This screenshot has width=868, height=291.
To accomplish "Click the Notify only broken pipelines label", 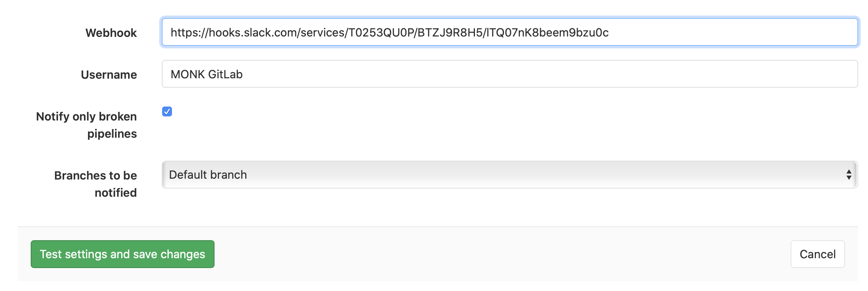I will 86,125.
